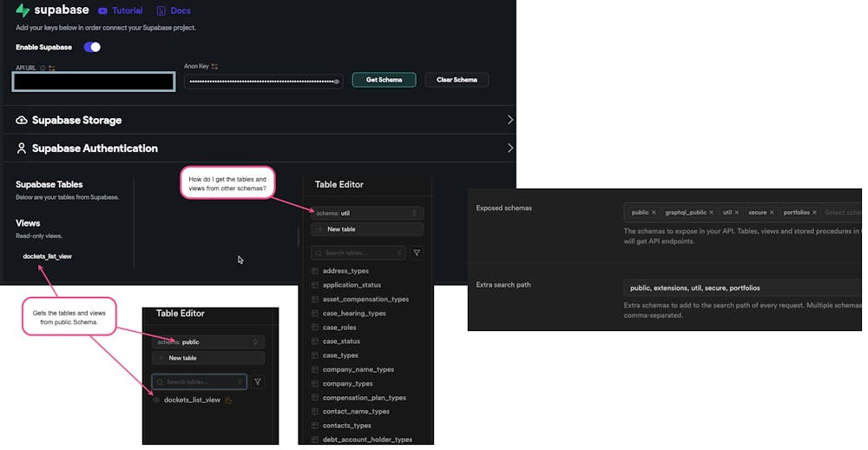Click the settings icon next to Anon Key label
This screenshot has height=450, width=868.
[214, 67]
